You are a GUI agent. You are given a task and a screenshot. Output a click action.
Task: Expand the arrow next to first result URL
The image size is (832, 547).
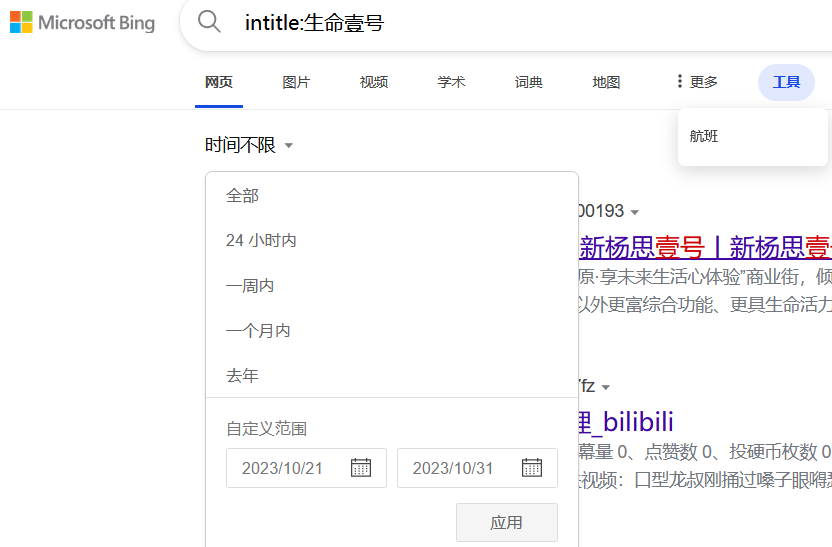click(634, 212)
